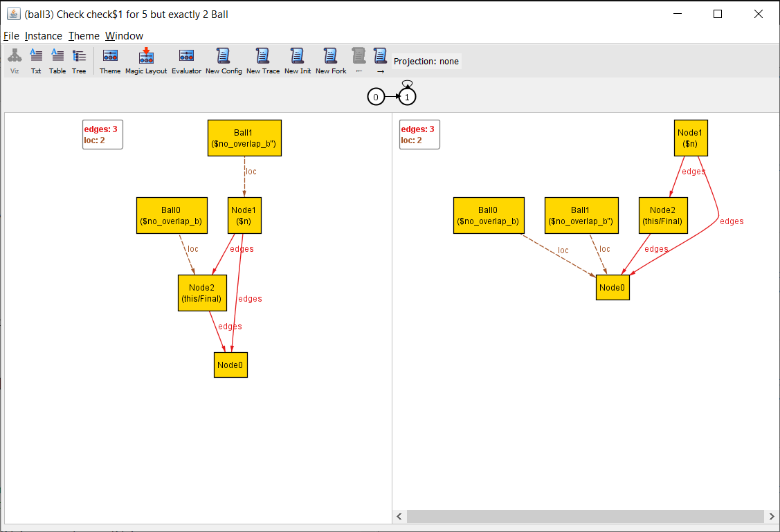780x532 pixels.
Task: Open the Window menu
Action: pyautogui.click(x=124, y=36)
